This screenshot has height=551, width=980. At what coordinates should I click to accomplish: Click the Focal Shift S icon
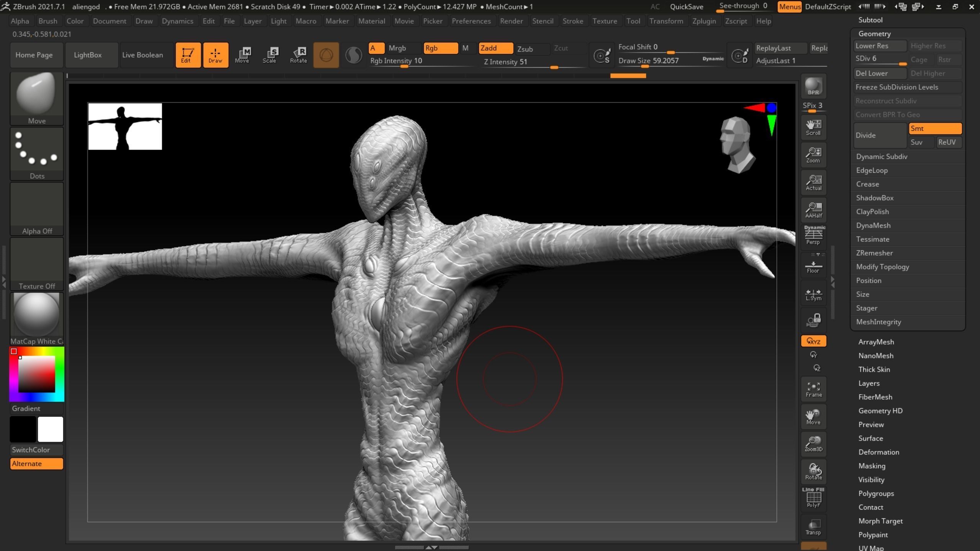602,56
